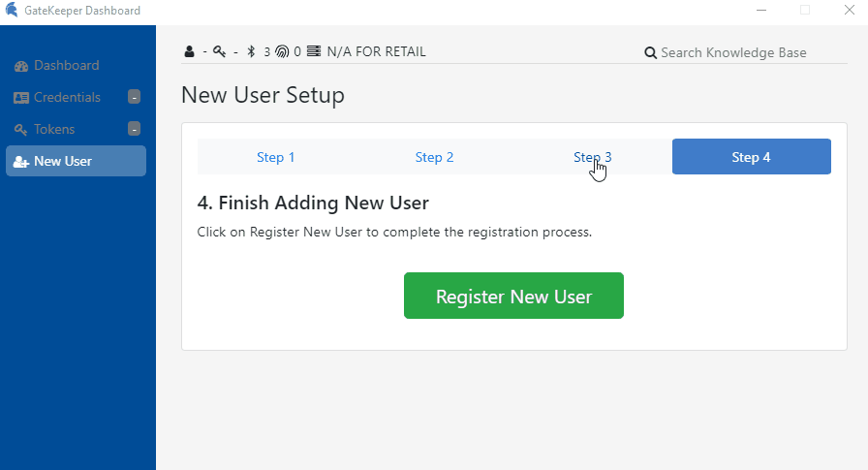Click the New User add-person icon
The image size is (868, 470).
pos(21,162)
